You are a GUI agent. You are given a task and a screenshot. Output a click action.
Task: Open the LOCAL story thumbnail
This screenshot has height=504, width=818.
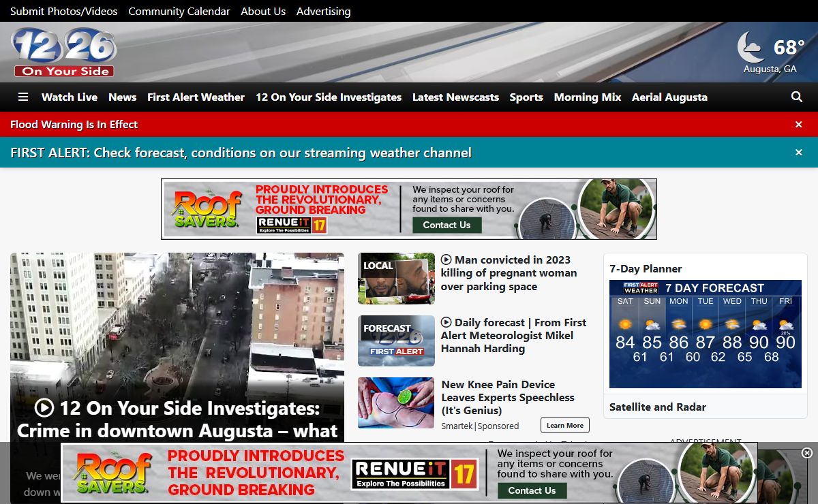(396, 279)
